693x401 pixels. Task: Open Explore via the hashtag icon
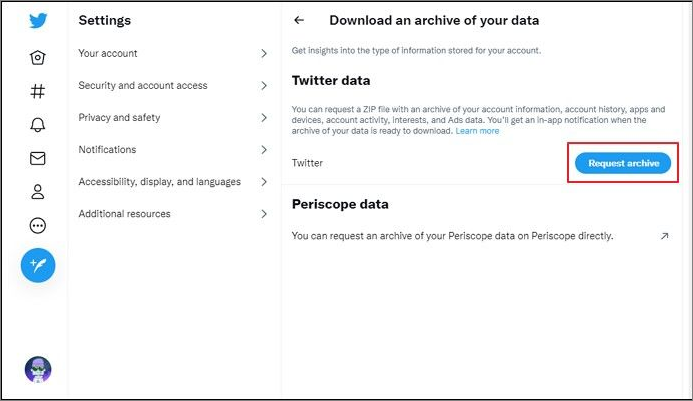point(38,91)
